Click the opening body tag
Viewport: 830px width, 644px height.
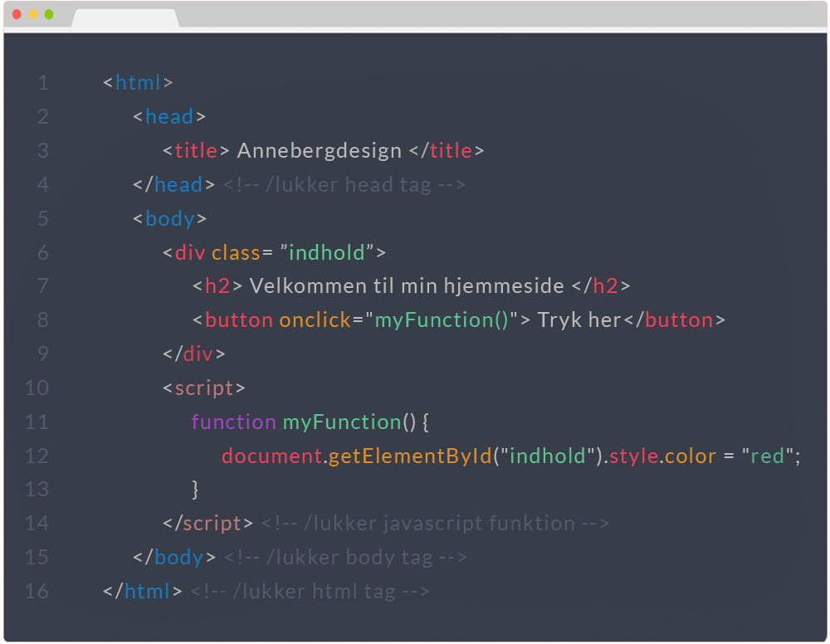169,219
